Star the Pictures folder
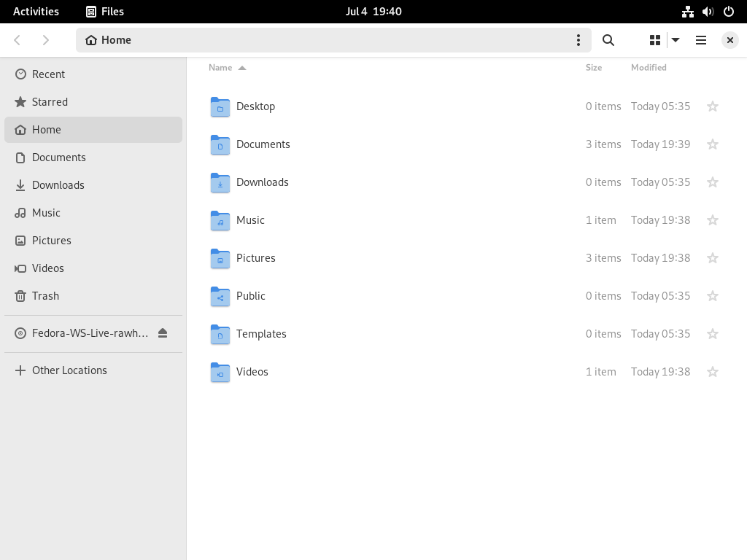 coord(712,257)
